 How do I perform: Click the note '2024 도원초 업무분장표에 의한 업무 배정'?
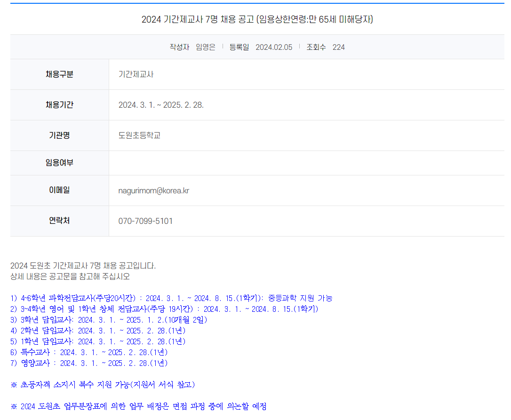click(95, 406)
